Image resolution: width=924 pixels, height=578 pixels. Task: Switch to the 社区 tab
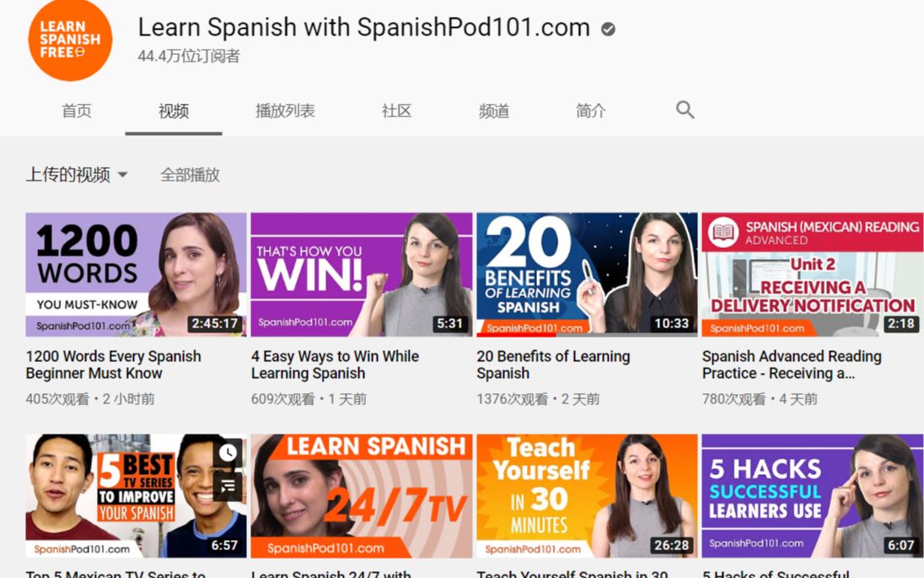click(x=395, y=110)
